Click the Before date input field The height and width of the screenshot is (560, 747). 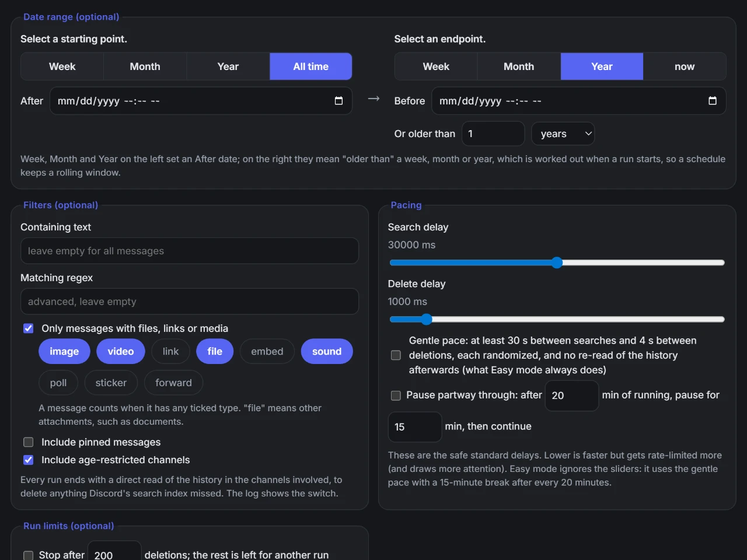578,101
